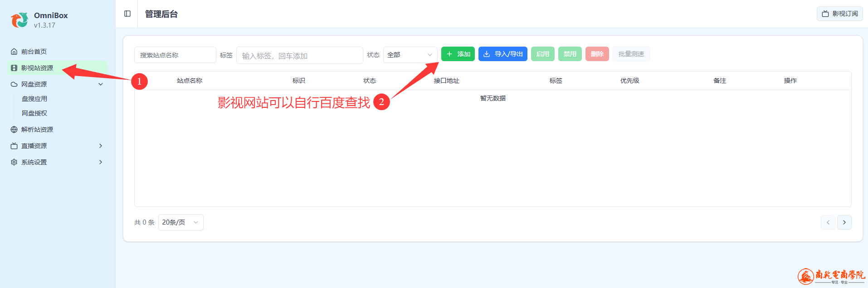Expand the 直播资源 menu chevron
868x288 pixels.
101,146
